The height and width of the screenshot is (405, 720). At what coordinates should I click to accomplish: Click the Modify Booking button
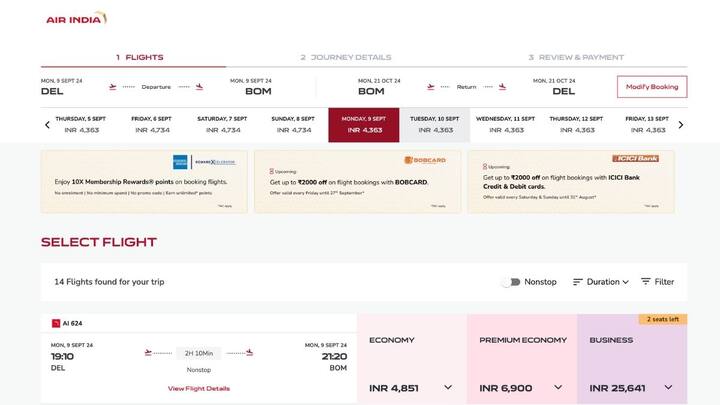(x=652, y=87)
